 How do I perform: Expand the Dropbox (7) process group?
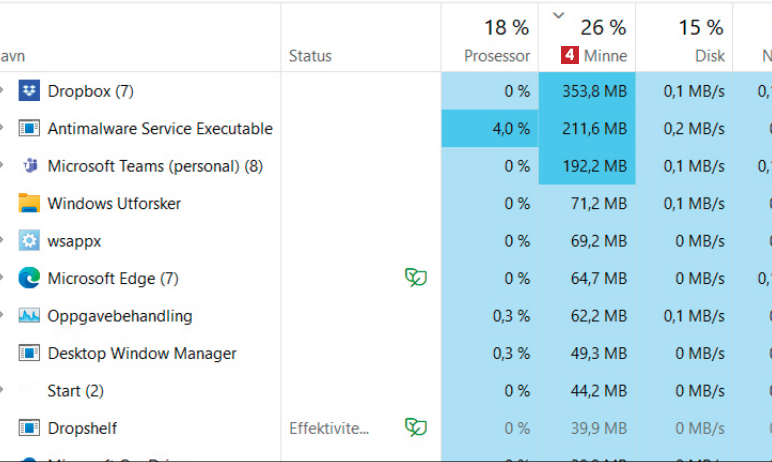tap(3, 91)
